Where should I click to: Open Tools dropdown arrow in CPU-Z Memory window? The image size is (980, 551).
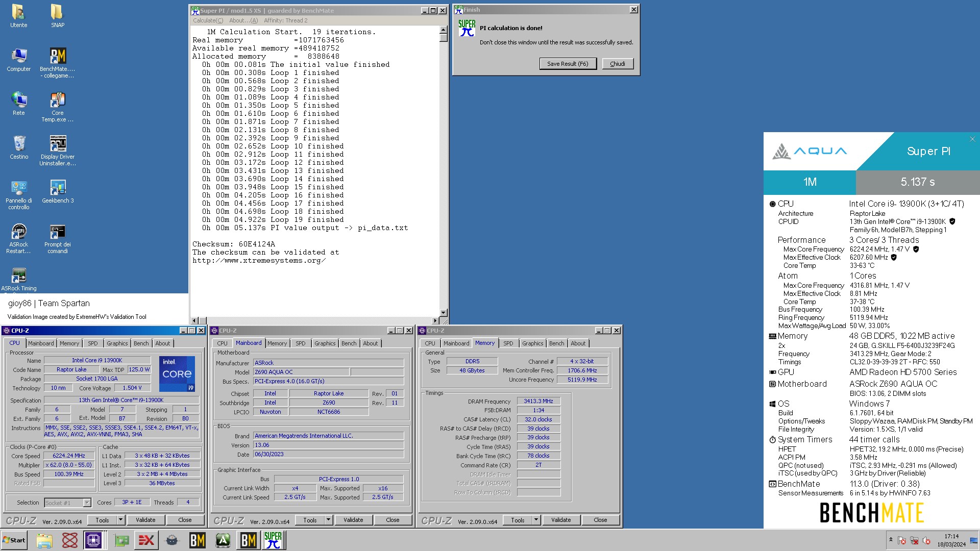coord(536,520)
